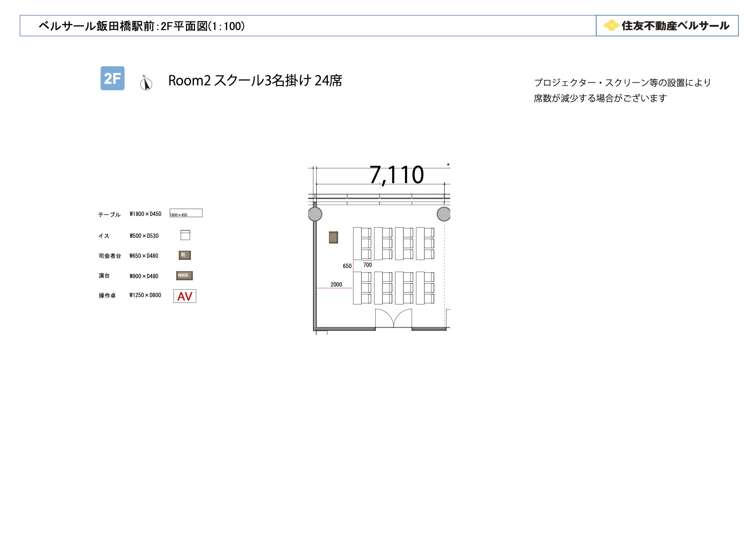The width and height of the screenshot is (756, 534).
Task: Click the 700 dimension label
Action: [367, 265]
